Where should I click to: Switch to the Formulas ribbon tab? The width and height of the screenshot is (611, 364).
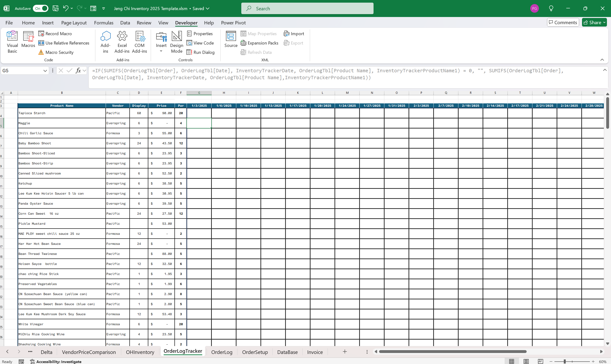(x=104, y=22)
